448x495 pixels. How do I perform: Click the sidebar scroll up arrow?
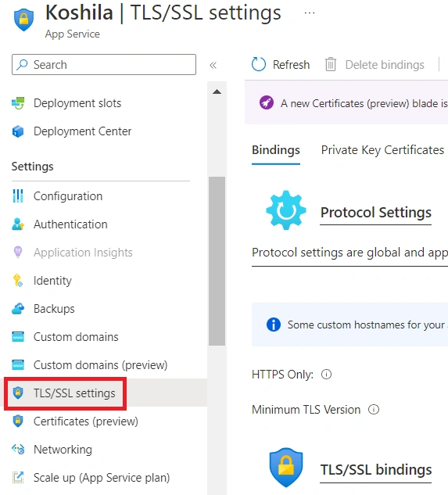[217, 91]
